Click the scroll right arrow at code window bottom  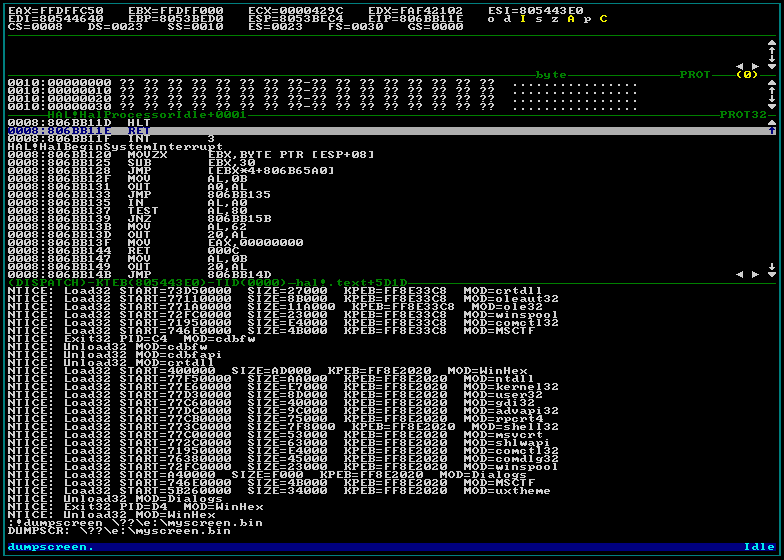pos(755,273)
